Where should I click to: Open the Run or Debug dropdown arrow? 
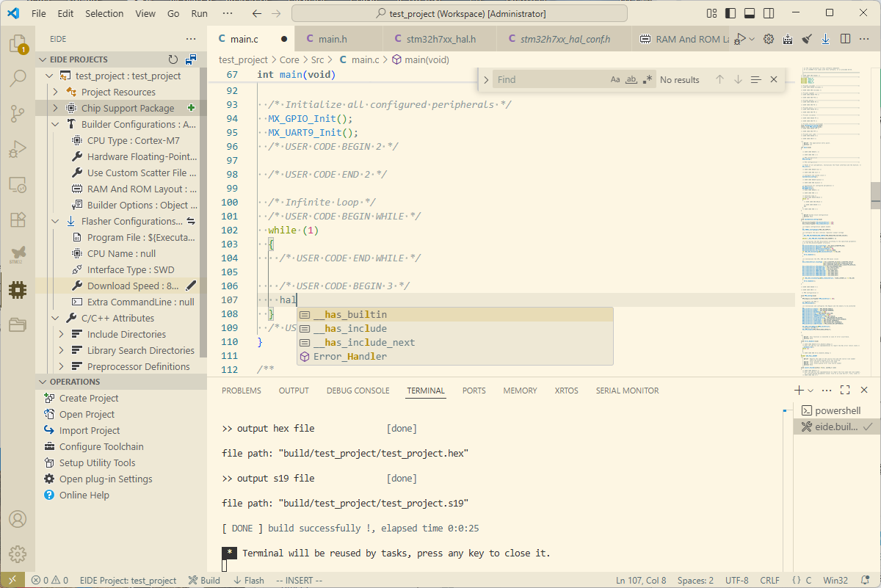pyautogui.click(x=752, y=39)
